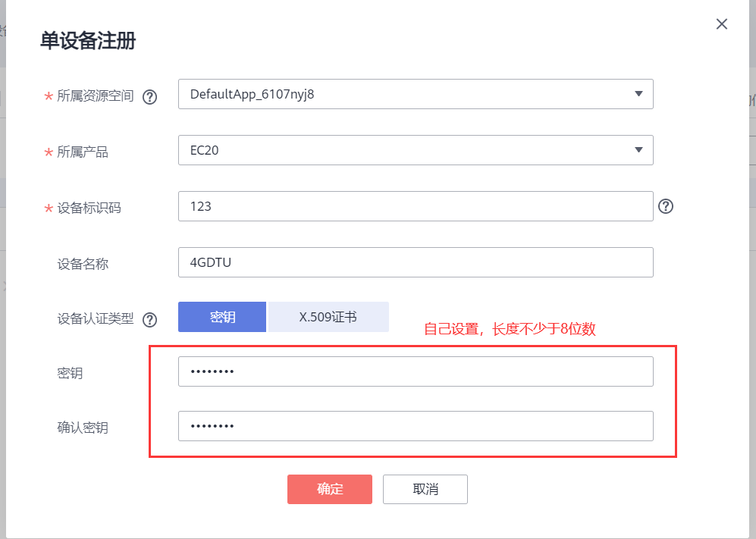Click the 单设备注册 dialog title
The width and height of the screenshot is (756, 539).
88,40
